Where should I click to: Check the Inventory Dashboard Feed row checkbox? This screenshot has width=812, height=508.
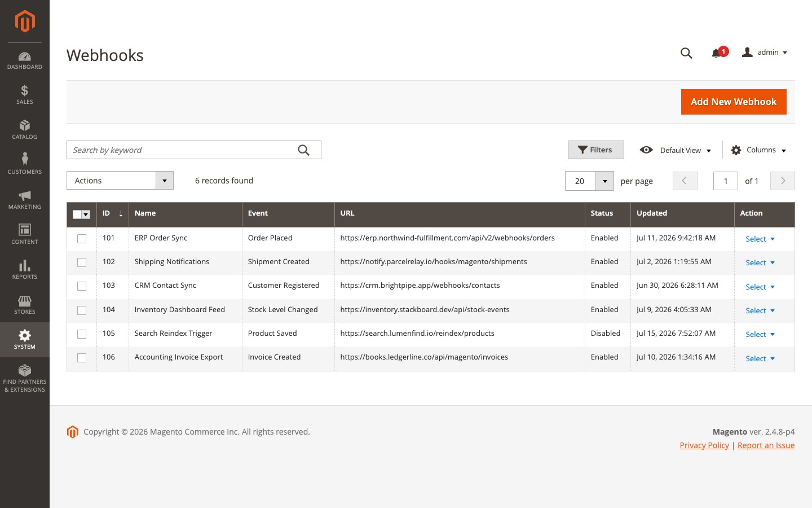tap(82, 310)
